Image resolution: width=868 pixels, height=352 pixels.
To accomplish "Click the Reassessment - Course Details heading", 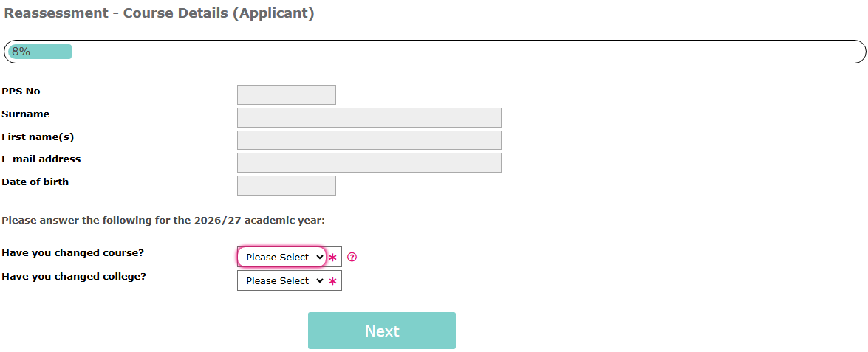I will (160, 13).
